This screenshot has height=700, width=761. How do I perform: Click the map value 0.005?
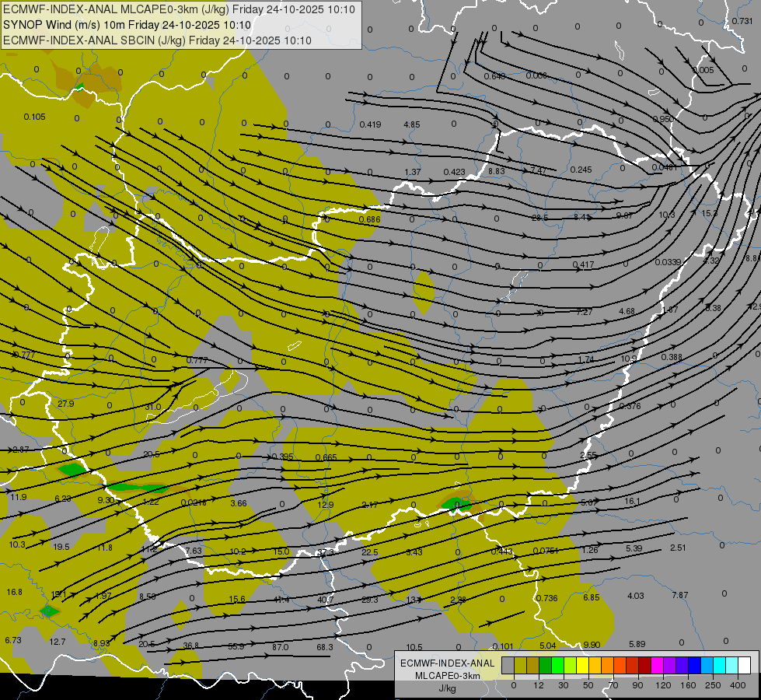click(703, 70)
